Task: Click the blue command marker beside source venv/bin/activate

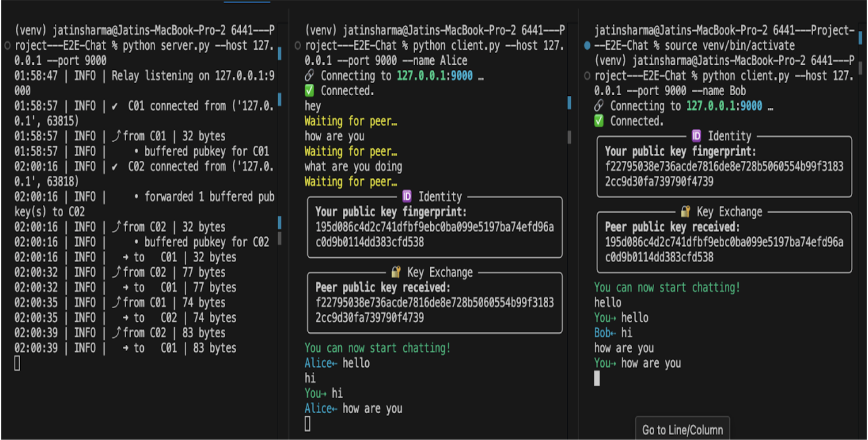Action: [587, 45]
